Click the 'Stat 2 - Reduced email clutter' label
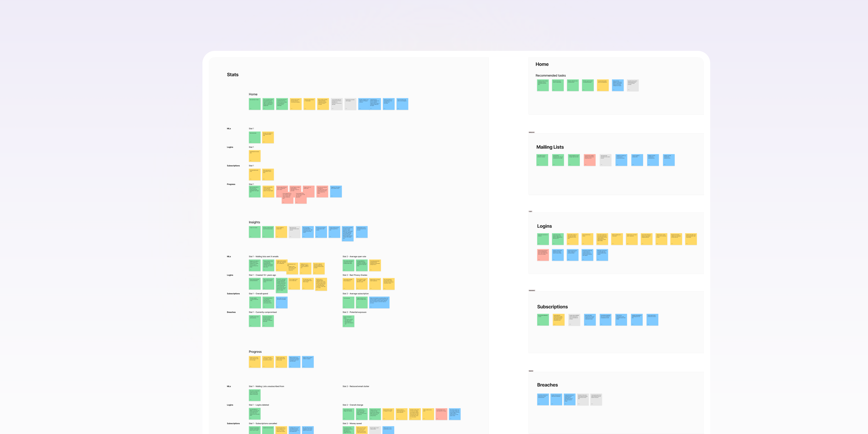Screen dimensions: 868x434 (x=356, y=386)
